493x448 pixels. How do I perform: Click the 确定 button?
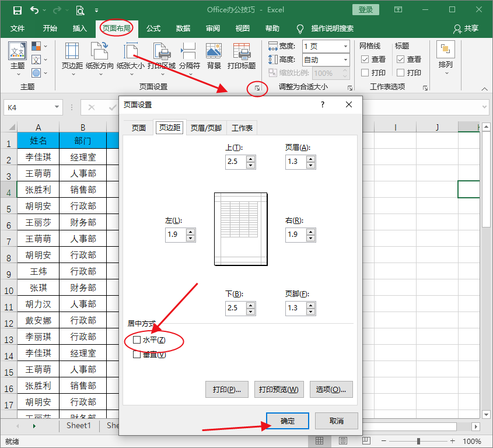tap(288, 421)
